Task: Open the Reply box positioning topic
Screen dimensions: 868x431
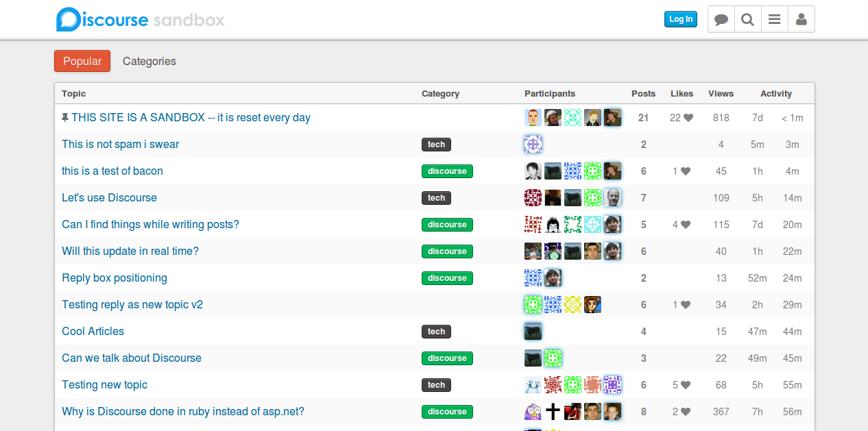Action: (114, 278)
